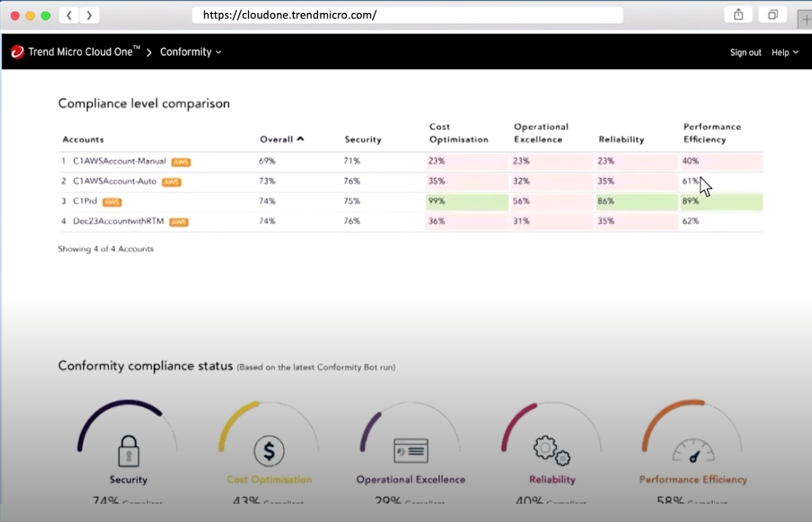The image size is (812, 522).
Task: Click the Trend Micro logo icon
Action: [17, 52]
